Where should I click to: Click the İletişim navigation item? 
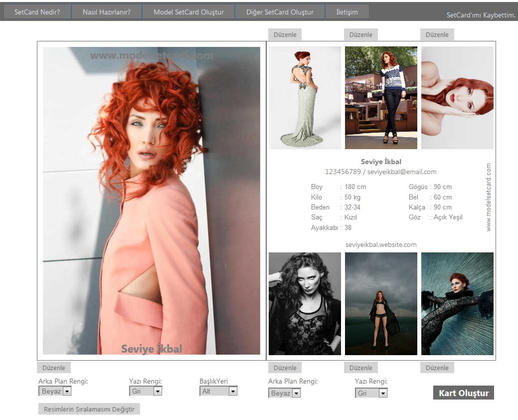coord(347,12)
